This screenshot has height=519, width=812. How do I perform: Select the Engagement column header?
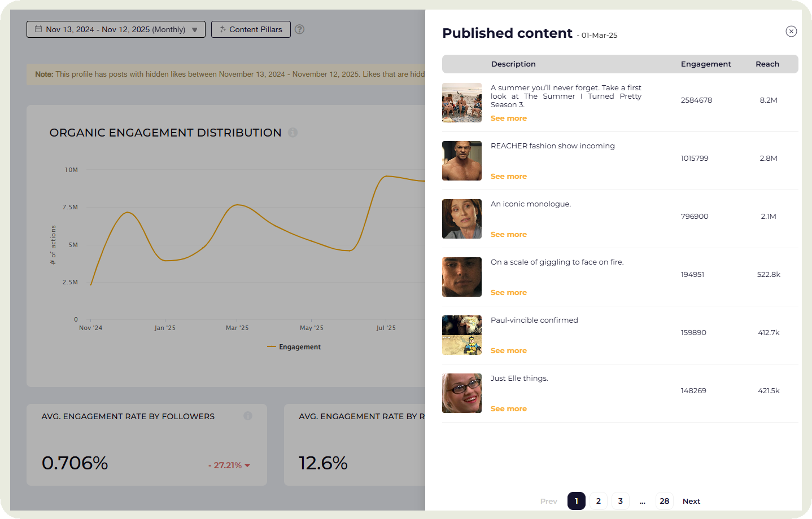point(706,64)
